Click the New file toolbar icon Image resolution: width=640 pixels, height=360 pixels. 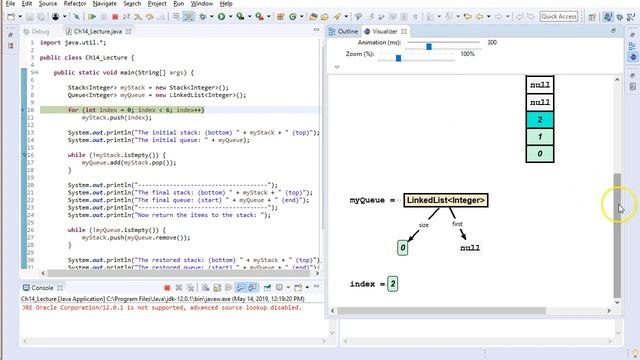[11, 17]
